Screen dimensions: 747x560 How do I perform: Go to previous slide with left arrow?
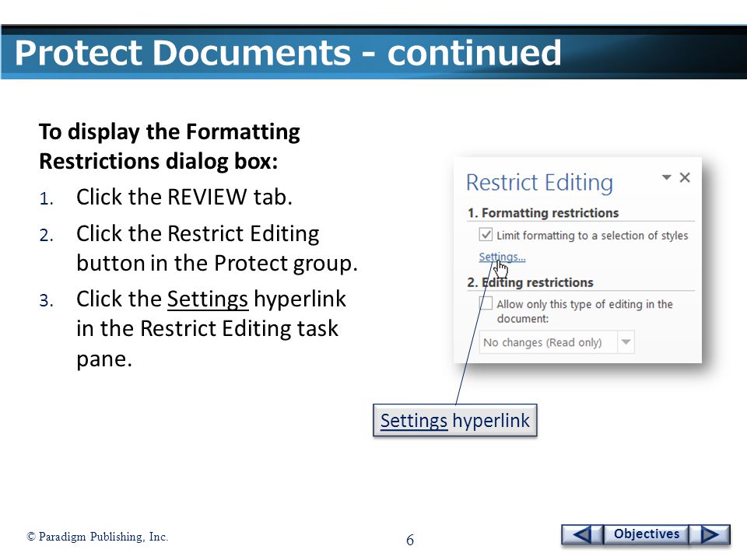click(x=583, y=534)
